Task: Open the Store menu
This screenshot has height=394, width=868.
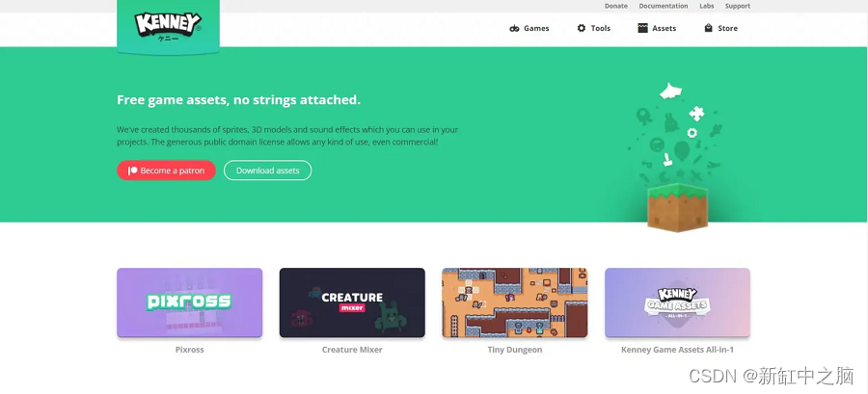Action: (x=720, y=28)
